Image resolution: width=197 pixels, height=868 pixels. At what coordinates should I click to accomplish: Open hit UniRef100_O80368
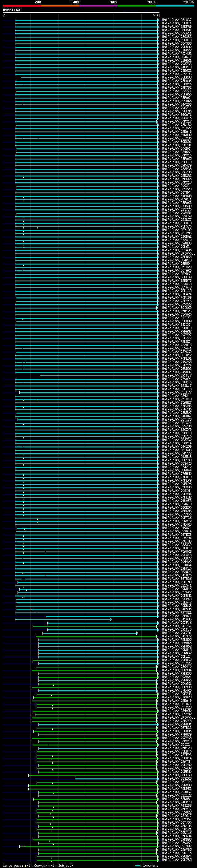click(177, 43)
